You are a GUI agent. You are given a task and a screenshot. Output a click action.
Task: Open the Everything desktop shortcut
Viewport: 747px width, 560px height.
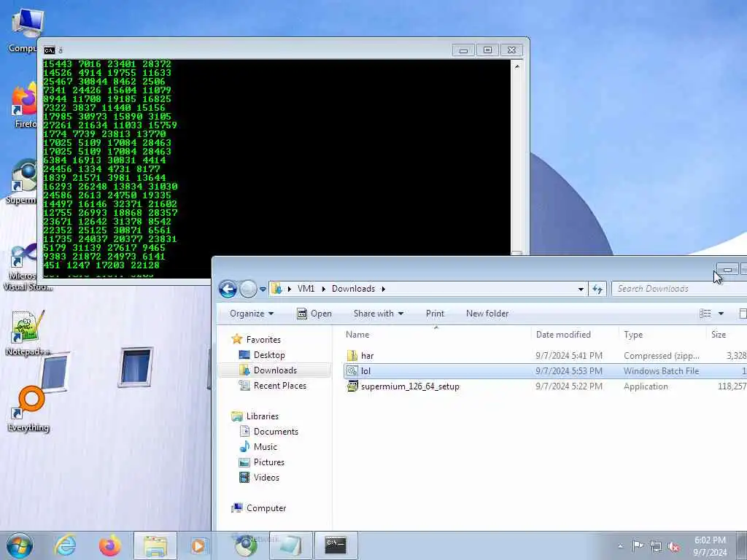tap(28, 408)
